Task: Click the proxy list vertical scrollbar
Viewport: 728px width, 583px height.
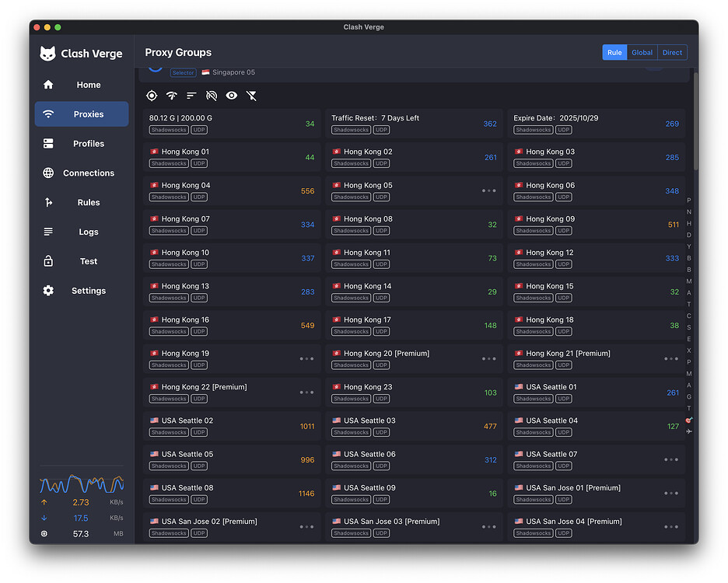Action: [695, 121]
